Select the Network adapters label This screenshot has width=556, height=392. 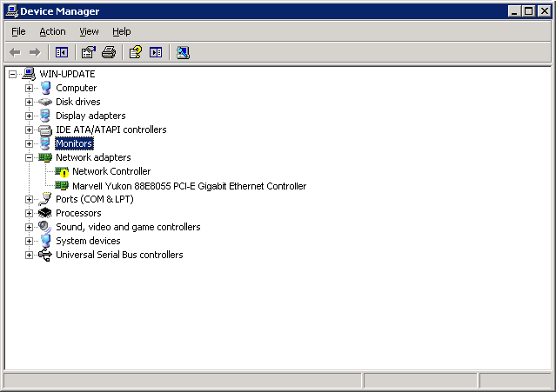93,157
